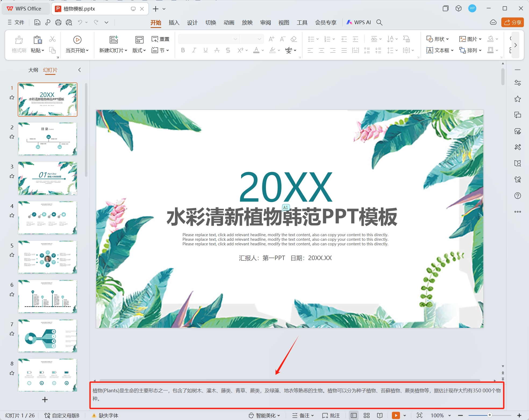Click the zoom slider handle in status bar
The width and height of the screenshot is (529, 420).
coord(489,415)
